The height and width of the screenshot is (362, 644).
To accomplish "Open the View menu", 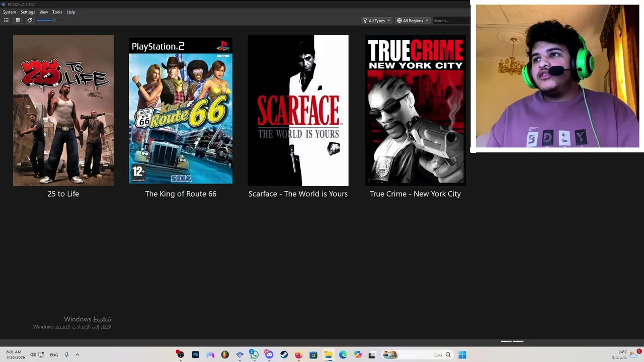I will [x=44, y=12].
